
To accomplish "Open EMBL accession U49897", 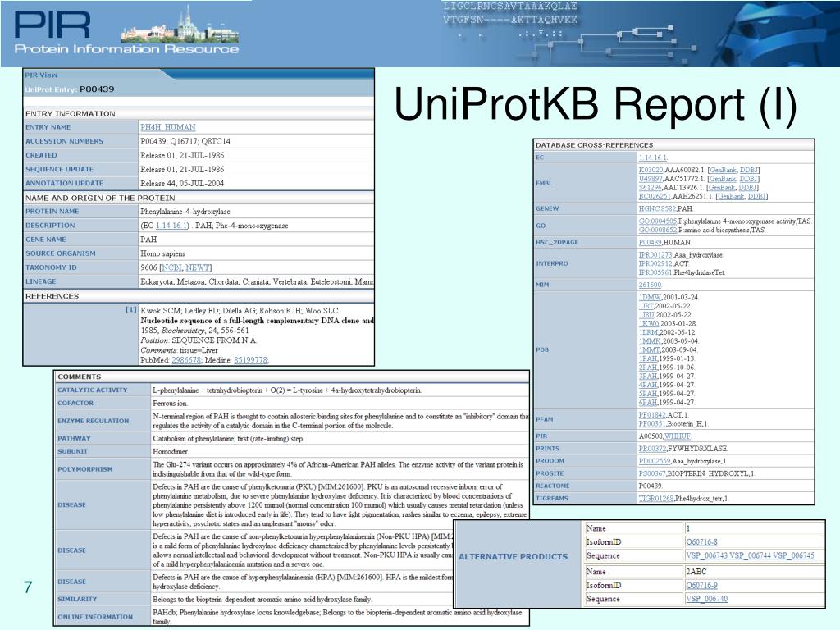I will [x=651, y=178].
